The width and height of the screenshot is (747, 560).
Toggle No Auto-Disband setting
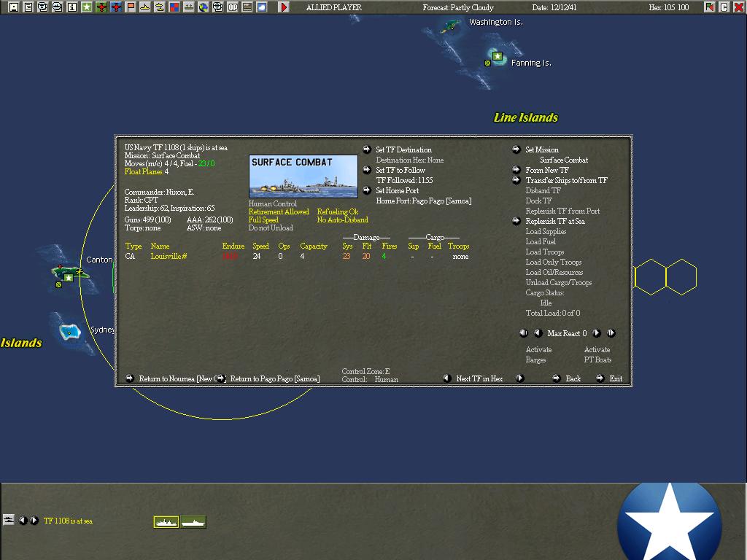pos(343,220)
